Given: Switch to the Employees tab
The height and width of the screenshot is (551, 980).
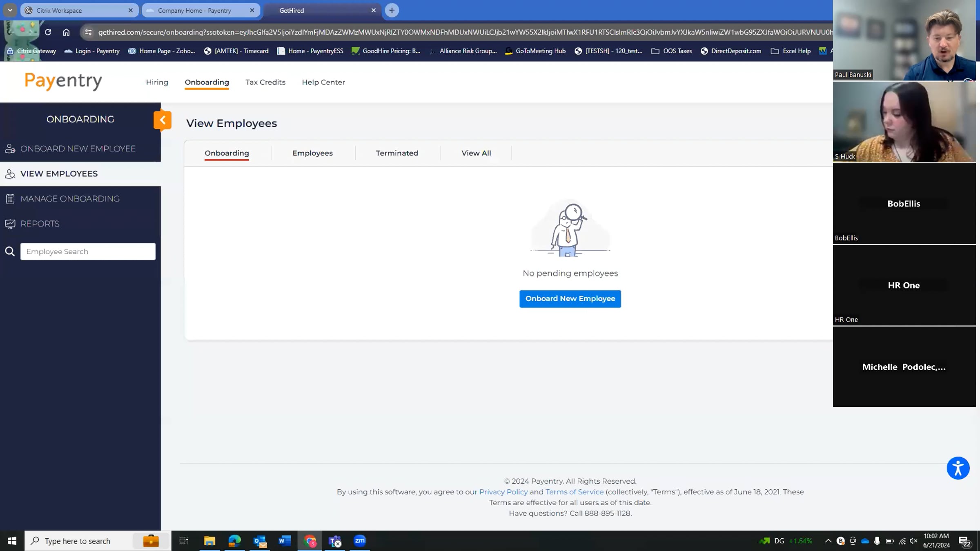Looking at the screenshot, I should 312,153.
